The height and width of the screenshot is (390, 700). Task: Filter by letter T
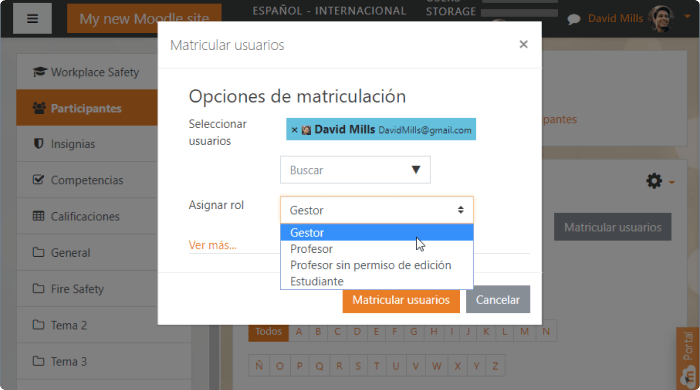click(376, 366)
